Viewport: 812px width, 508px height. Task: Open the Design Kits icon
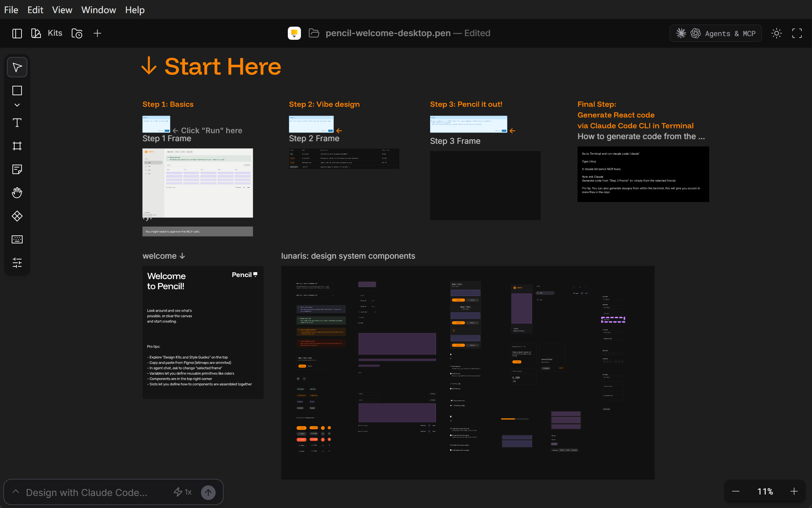pyautogui.click(x=36, y=33)
